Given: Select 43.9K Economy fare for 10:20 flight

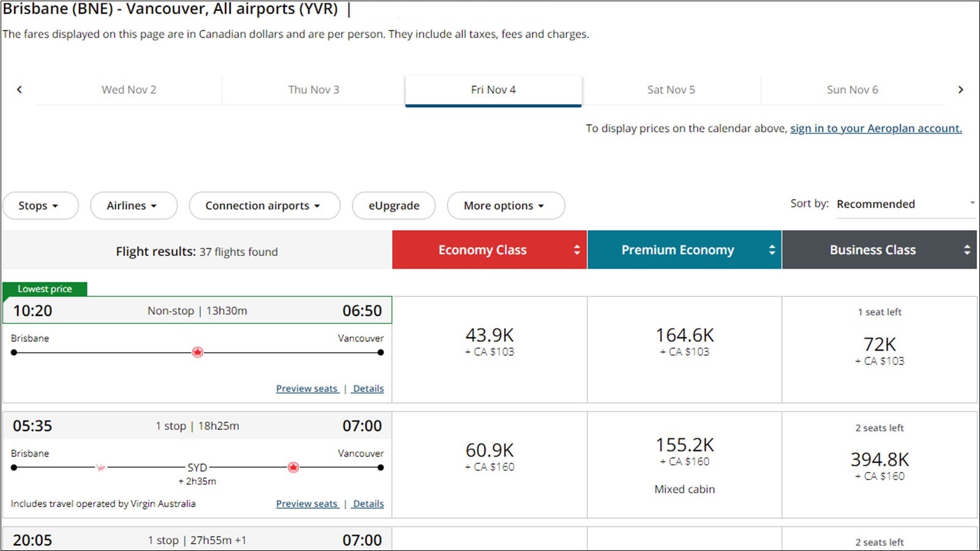Looking at the screenshot, I should 489,350.
